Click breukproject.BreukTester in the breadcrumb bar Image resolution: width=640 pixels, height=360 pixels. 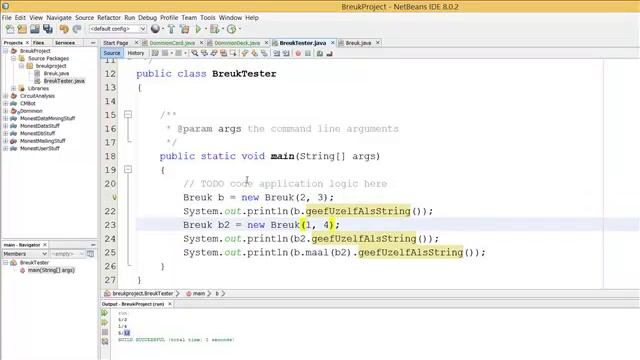142,293
